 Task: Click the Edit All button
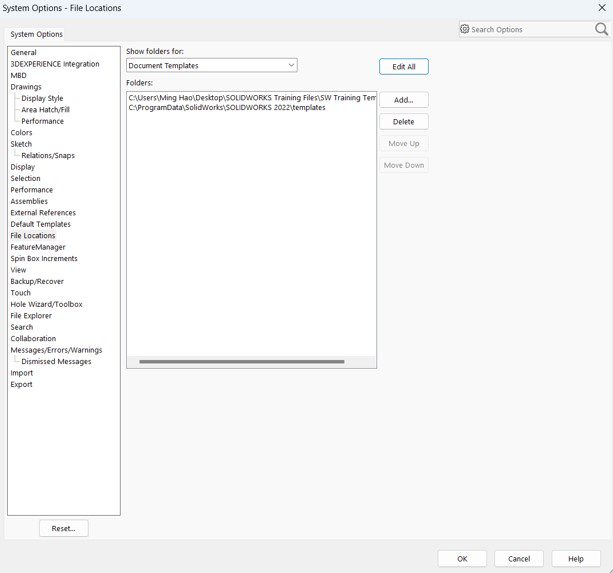tap(404, 66)
